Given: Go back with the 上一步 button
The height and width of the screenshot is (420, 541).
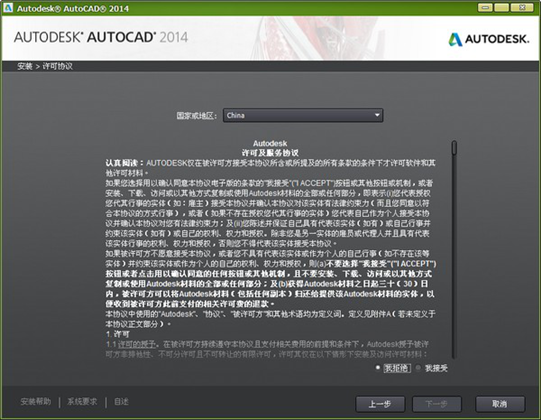Looking at the screenshot, I should pyautogui.click(x=380, y=404).
